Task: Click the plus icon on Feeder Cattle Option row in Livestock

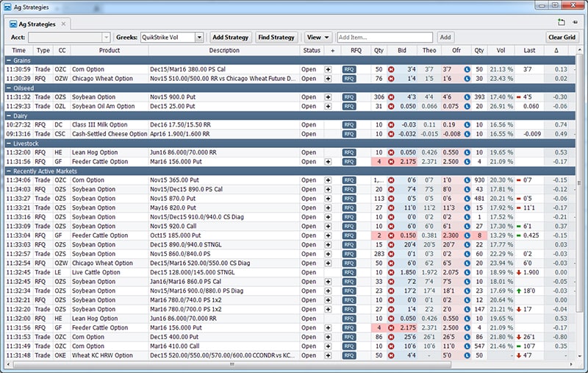Action: click(x=328, y=162)
